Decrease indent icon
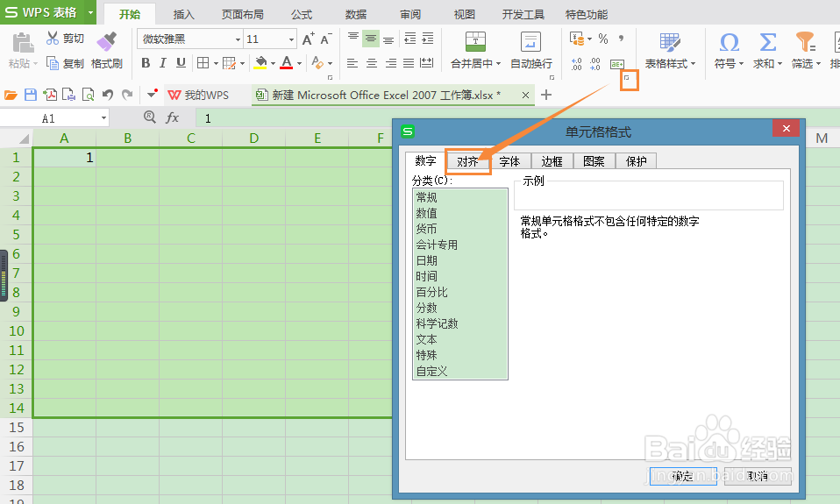 tap(409, 39)
